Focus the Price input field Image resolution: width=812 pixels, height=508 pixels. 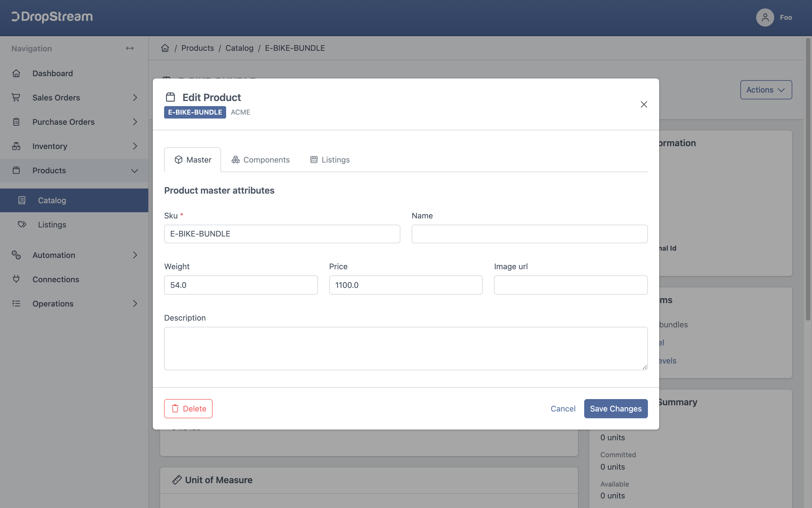coord(406,285)
